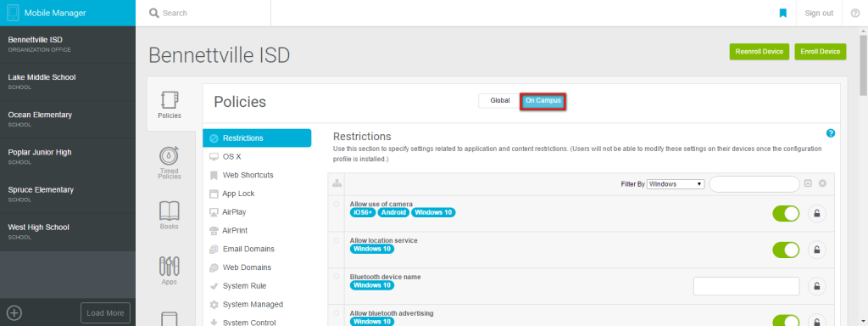Viewport: 868px width, 326px height.
Task: Click Windows 10 tag under Allow location service
Action: click(x=372, y=249)
